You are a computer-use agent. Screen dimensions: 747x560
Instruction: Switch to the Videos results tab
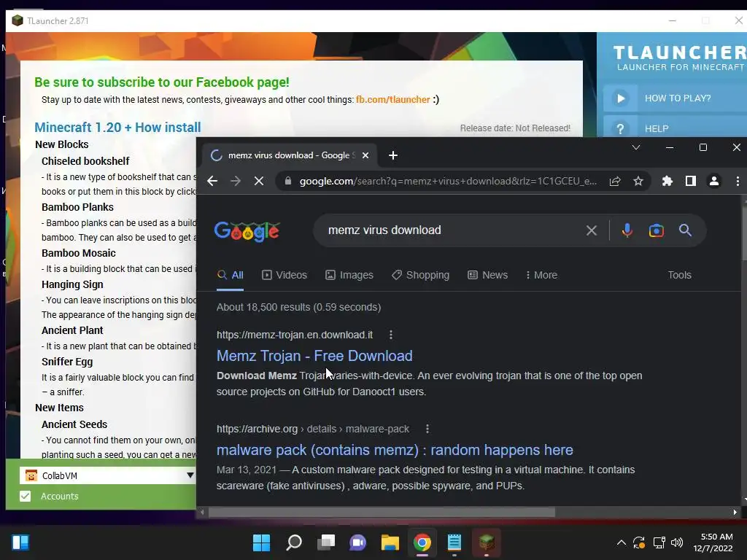(285, 275)
